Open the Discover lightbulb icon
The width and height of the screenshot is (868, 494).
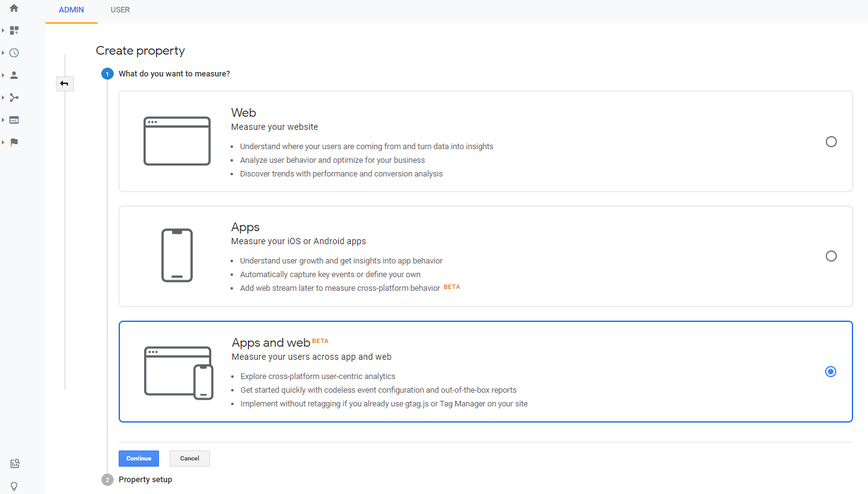tap(14, 486)
